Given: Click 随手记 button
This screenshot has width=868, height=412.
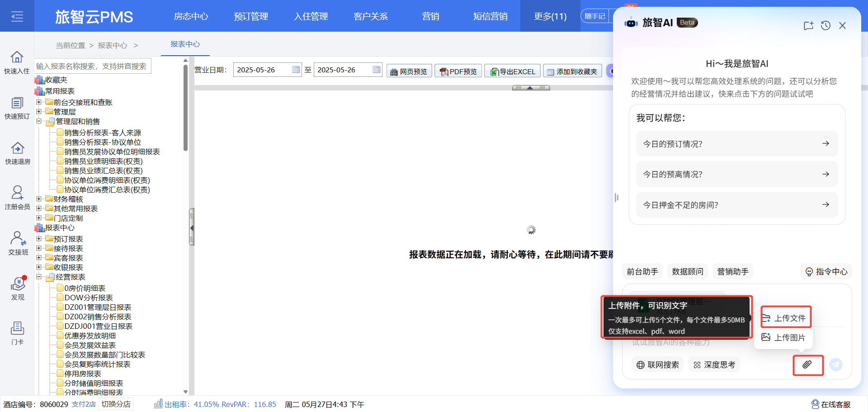Looking at the screenshot, I should click(x=595, y=16).
